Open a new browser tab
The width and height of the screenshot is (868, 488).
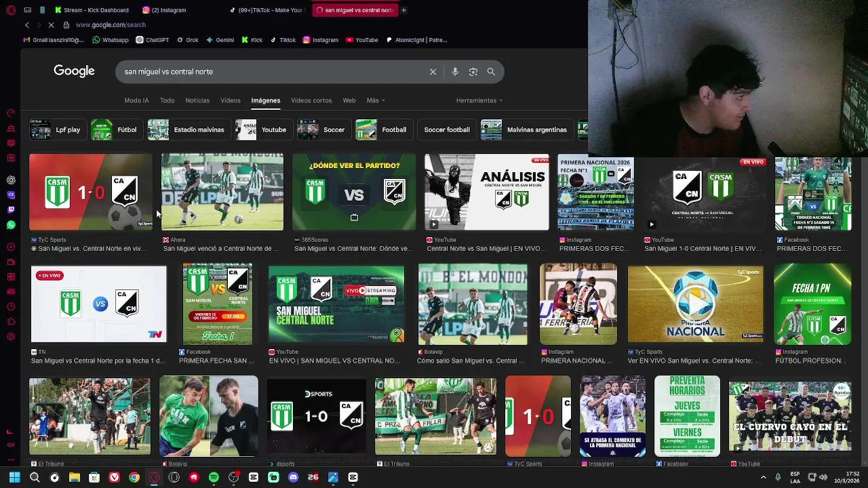click(403, 10)
